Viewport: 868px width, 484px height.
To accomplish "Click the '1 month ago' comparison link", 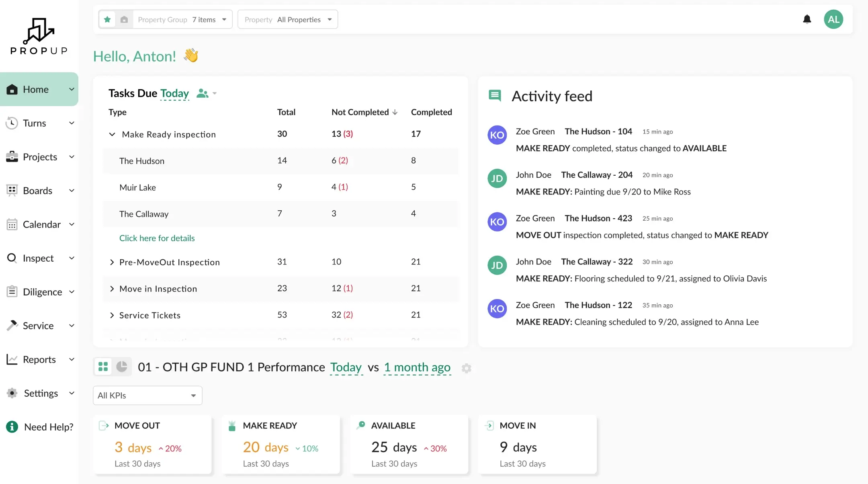I will (x=417, y=367).
